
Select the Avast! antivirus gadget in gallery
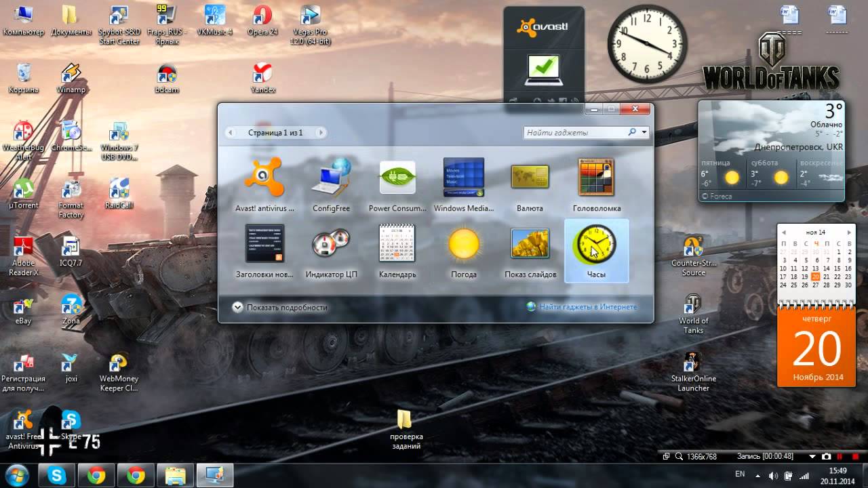point(264,185)
